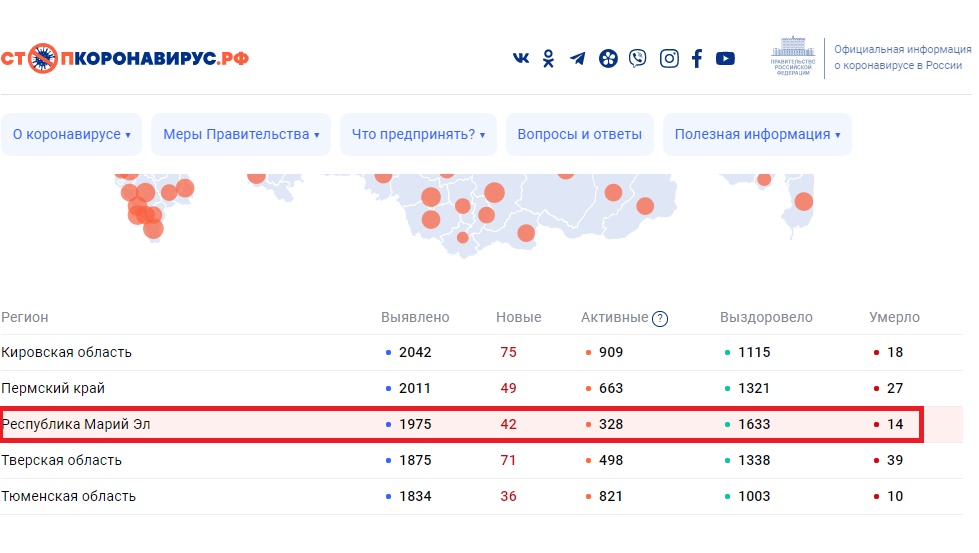This screenshot has width=979, height=553.
Task: Open the YouTube icon
Action: 725,59
